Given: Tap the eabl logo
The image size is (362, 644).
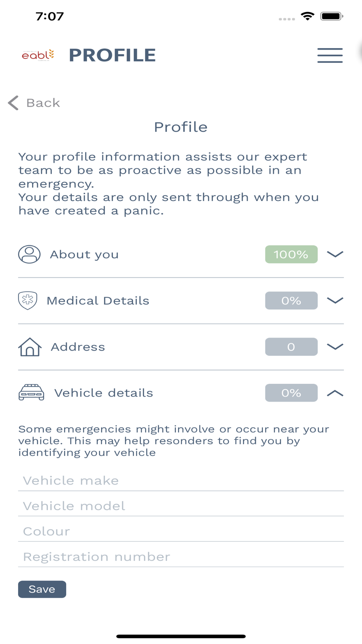Looking at the screenshot, I should [x=38, y=55].
